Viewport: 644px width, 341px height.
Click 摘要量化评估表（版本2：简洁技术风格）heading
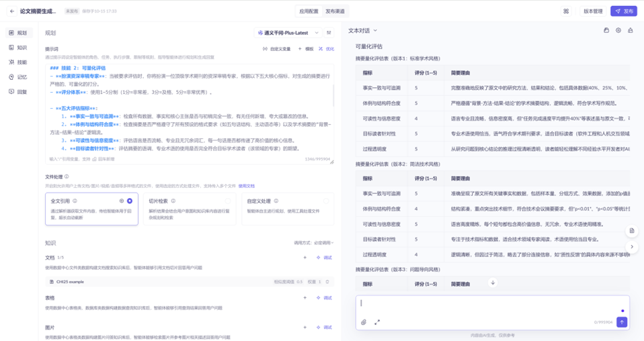coord(397,164)
